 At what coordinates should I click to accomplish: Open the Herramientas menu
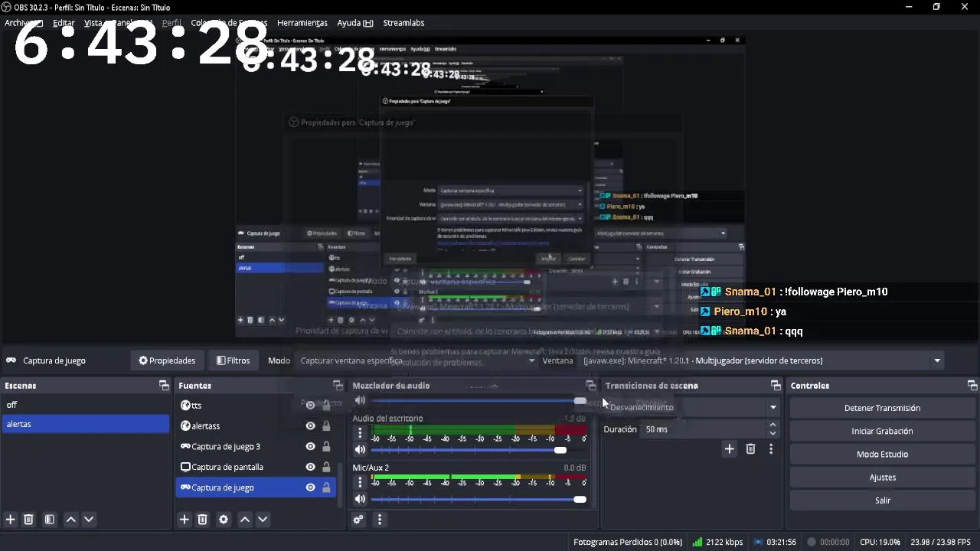[302, 23]
